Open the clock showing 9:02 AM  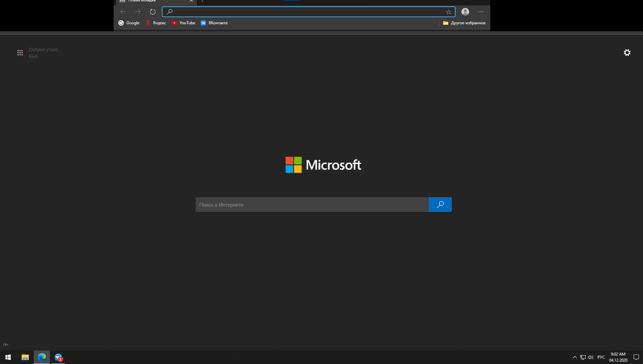618,357
